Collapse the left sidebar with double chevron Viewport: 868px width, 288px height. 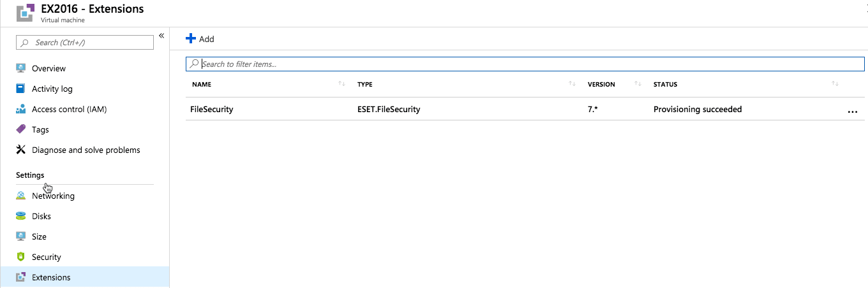pos(161,36)
